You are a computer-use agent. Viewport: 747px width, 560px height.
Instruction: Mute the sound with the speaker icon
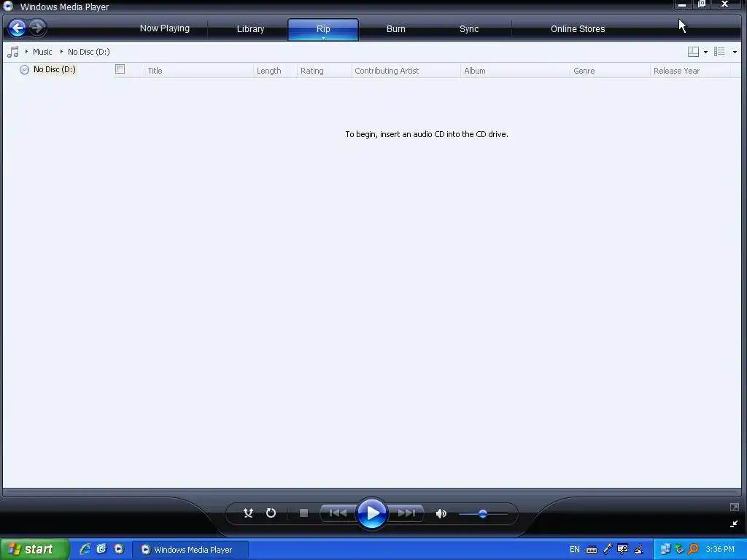(x=441, y=513)
